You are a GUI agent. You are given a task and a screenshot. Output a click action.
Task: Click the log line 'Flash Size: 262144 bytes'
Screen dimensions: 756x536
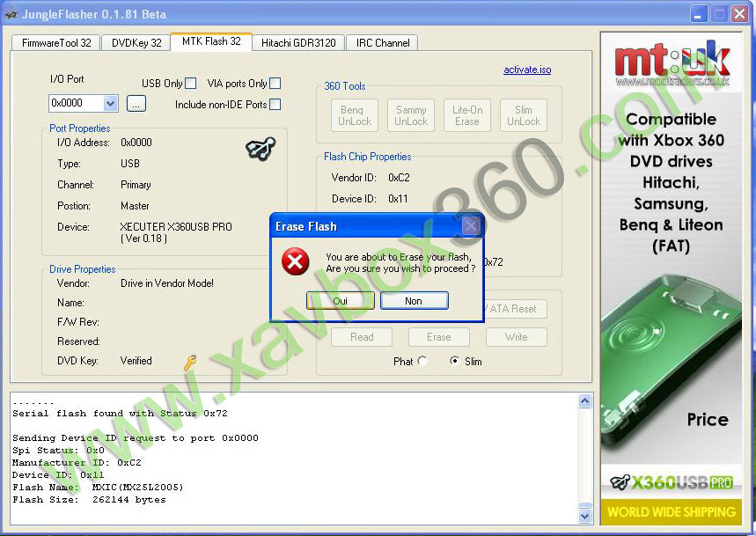click(89, 500)
